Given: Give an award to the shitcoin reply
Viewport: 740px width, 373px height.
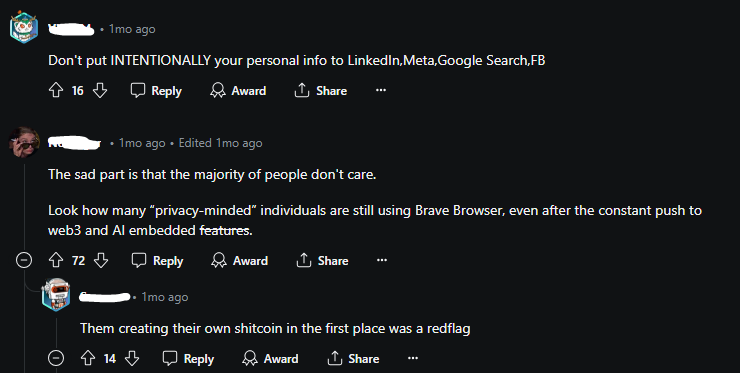Looking at the screenshot, I should [270, 358].
